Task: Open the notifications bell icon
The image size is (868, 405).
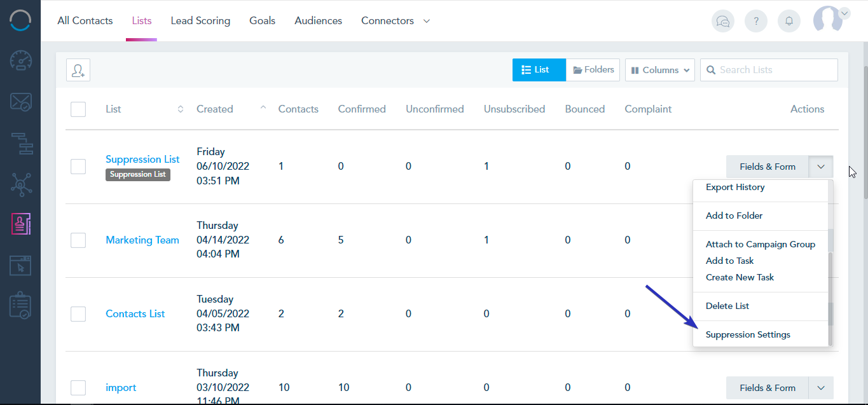Action: click(789, 21)
